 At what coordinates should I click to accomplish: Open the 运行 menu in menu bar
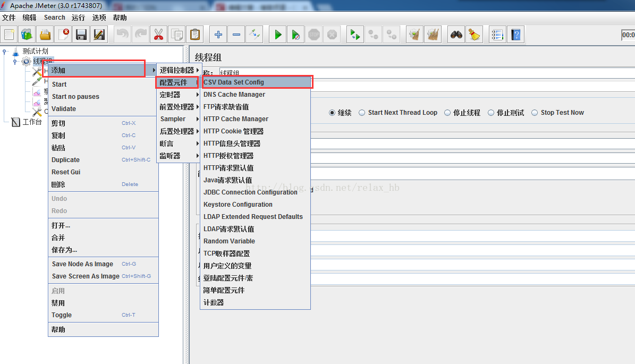click(x=78, y=18)
